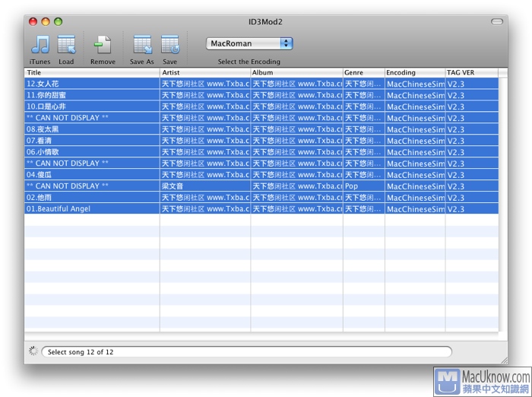Click the progress spinner in status bar
This screenshot has height=397, width=532.
coord(33,351)
